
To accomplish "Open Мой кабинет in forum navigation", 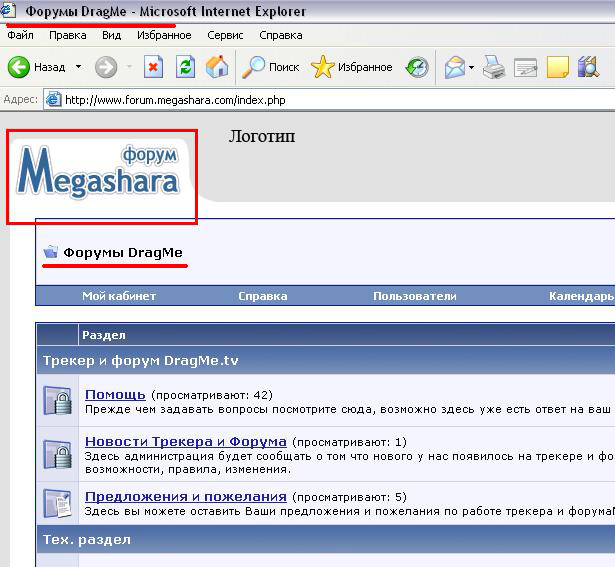I will [x=119, y=296].
